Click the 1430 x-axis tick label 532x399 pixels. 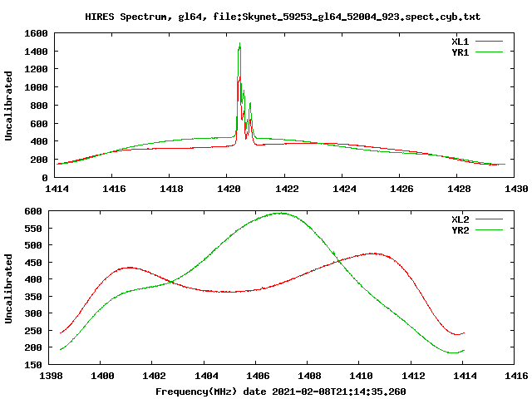pos(516,189)
